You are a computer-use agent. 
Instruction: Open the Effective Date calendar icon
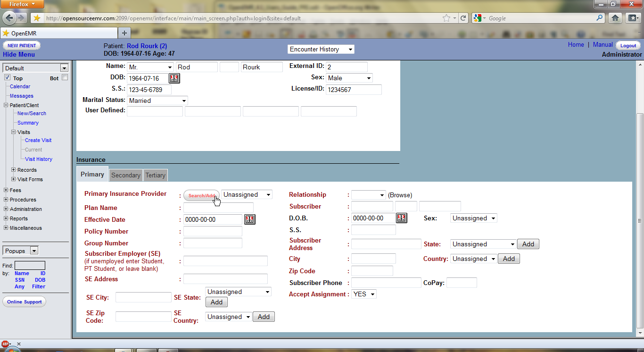[x=249, y=219]
